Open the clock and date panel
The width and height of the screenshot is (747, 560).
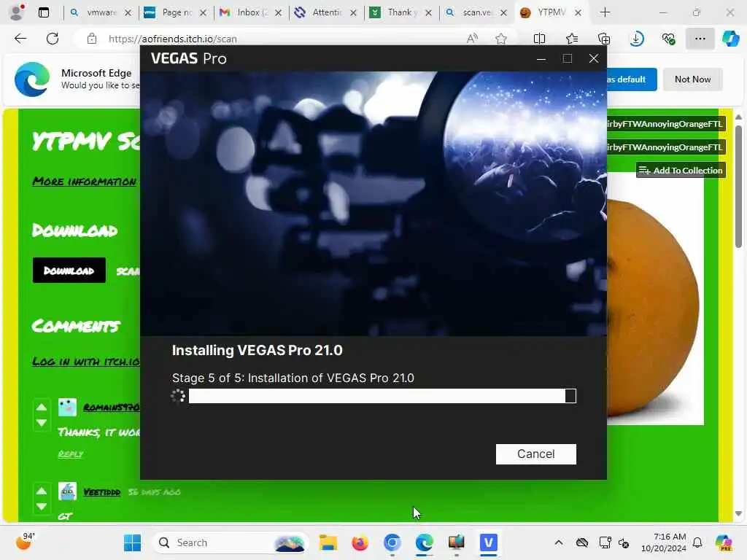coord(663,542)
